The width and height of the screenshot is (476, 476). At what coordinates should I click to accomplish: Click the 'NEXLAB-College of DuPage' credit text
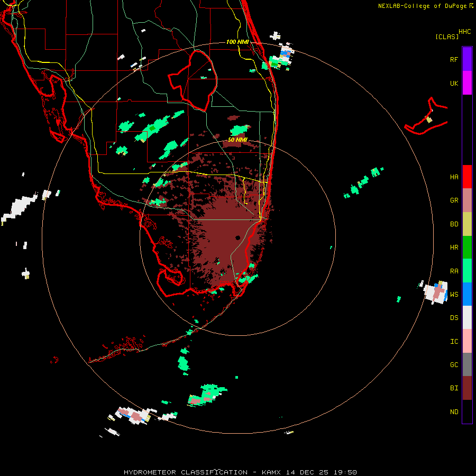423,6
